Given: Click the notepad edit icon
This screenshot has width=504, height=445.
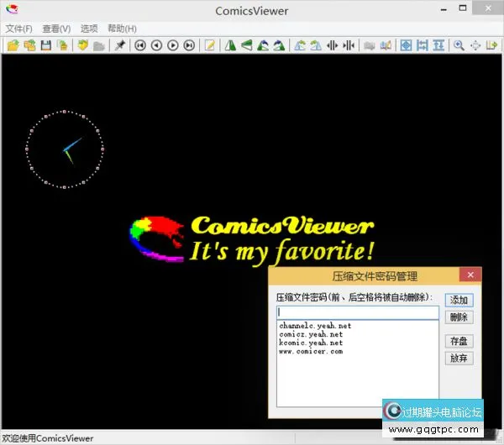Looking at the screenshot, I should (210, 45).
